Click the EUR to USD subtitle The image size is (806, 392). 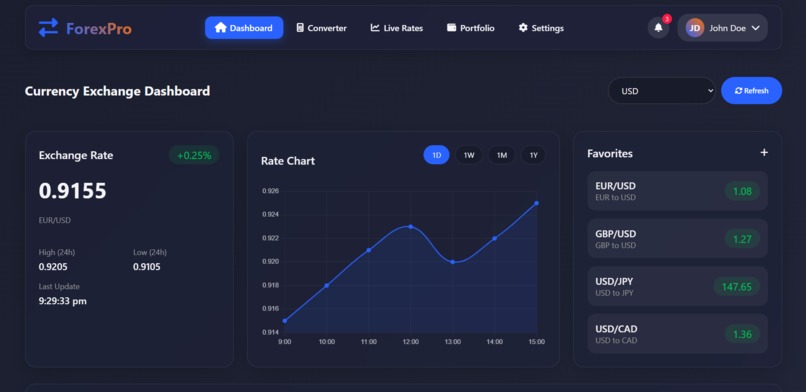click(615, 198)
